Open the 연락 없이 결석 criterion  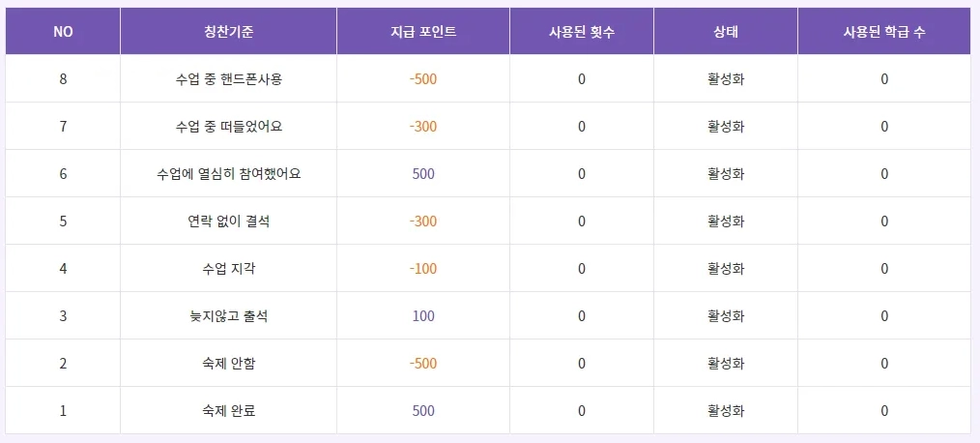pyautogui.click(x=229, y=221)
